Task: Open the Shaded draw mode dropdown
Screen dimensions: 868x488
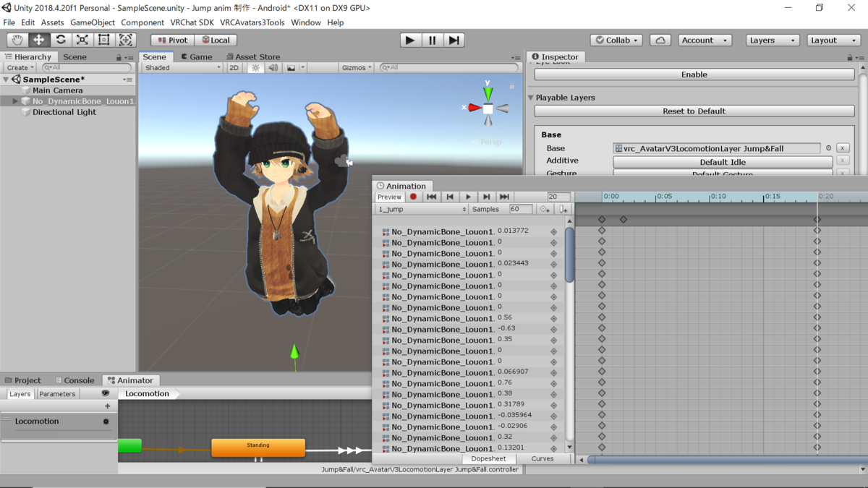Action: click(182, 67)
